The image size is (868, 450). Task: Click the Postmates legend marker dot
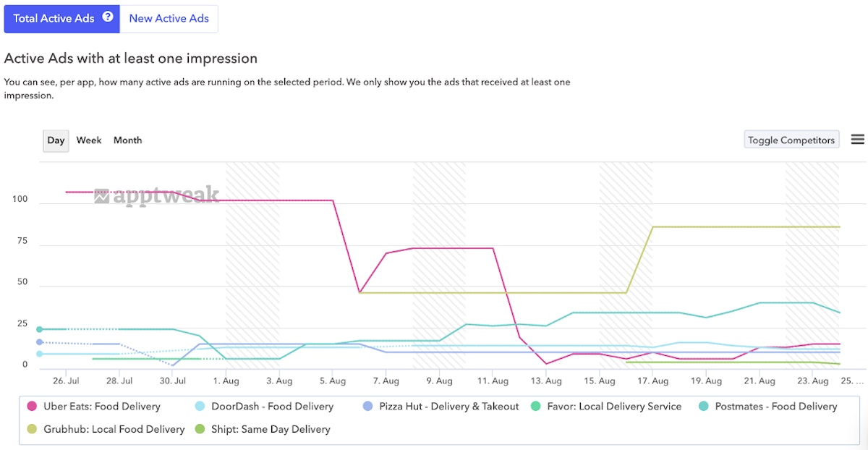coord(702,407)
